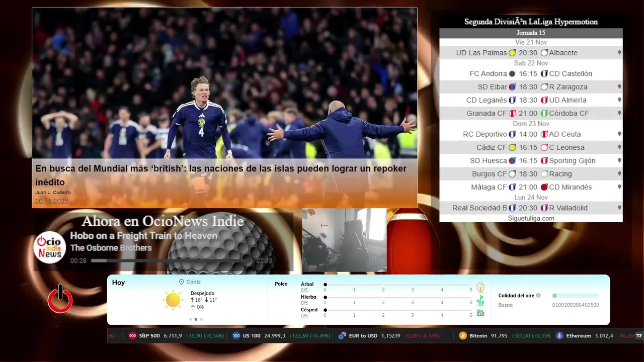Open the 'En busca del Mundial más british' headline
Image resolution: width=644 pixels, height=362 pixels.
point(221,175)
